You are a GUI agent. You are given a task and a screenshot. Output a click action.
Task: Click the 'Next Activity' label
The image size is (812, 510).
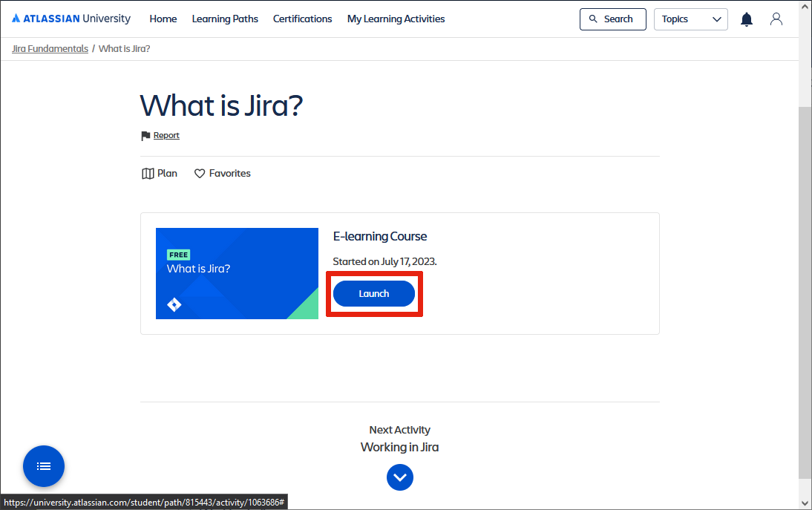[x=400, y=430]
